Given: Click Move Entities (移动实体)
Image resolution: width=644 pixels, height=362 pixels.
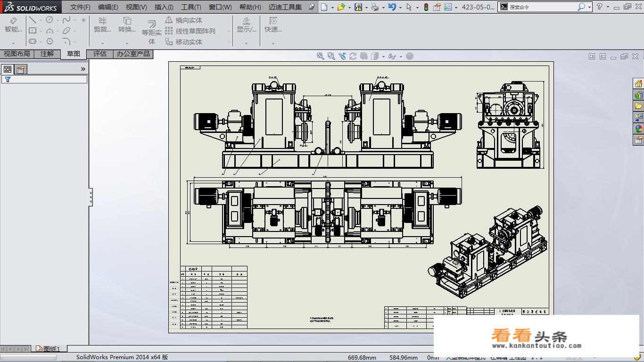Looking at the screenshot, I should 183,42.
